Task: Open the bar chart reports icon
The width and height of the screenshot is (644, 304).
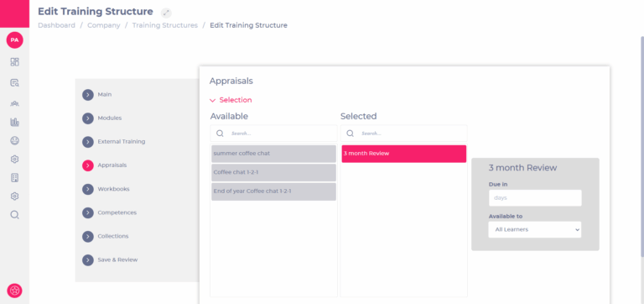Action: pyautogui.click(x=14, y=122)
